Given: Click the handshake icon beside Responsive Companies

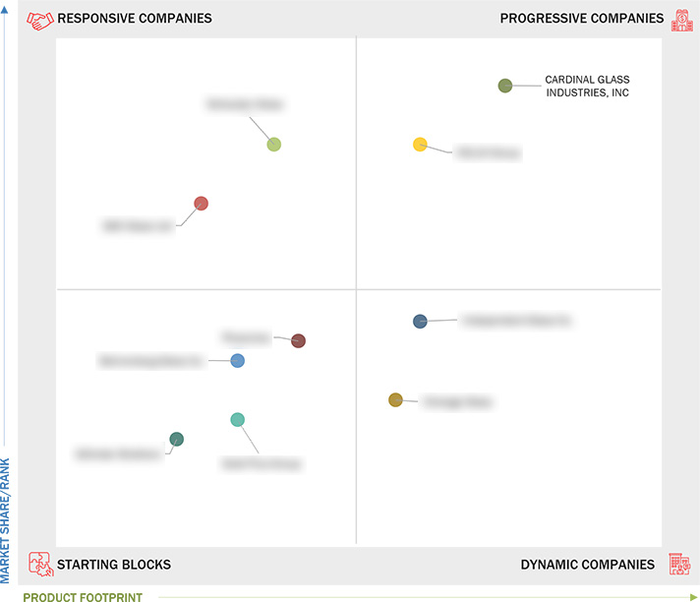Looking at the screenshot, I should click(x=39, y=20).
